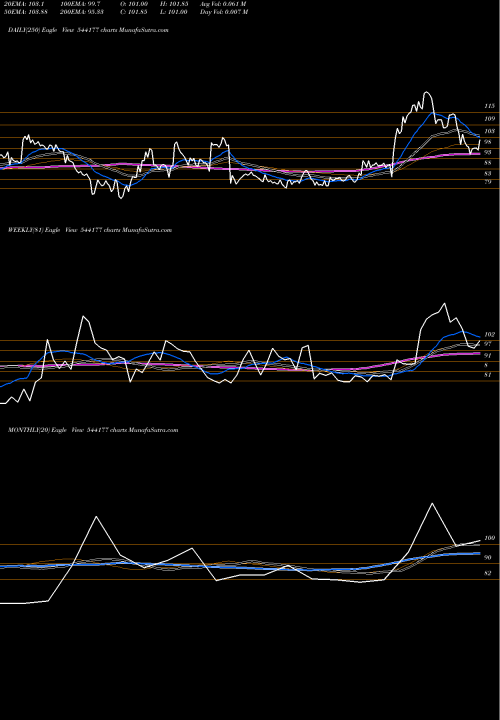The image size is (500, 720).
Task: Select the close price C: value
Action: tap(136, 12)
